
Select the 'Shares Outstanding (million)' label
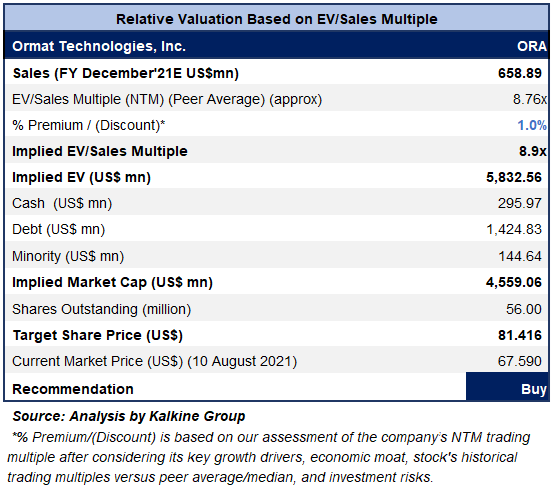click(x=102, y=310)
